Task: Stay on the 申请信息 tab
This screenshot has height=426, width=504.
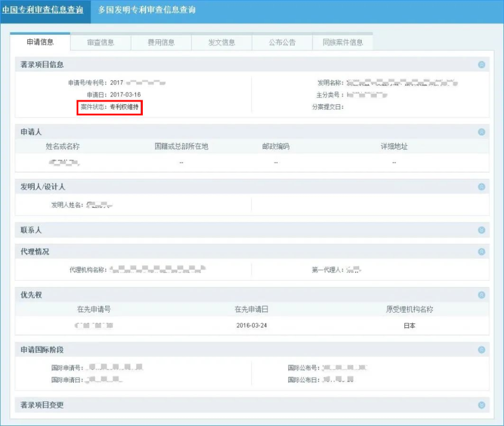Action: coord(39,41)
